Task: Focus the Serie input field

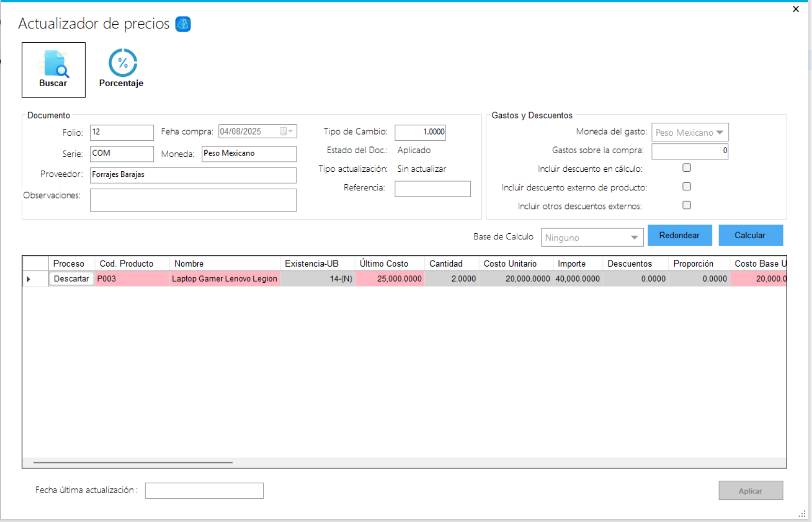Action: pos(122,154)
